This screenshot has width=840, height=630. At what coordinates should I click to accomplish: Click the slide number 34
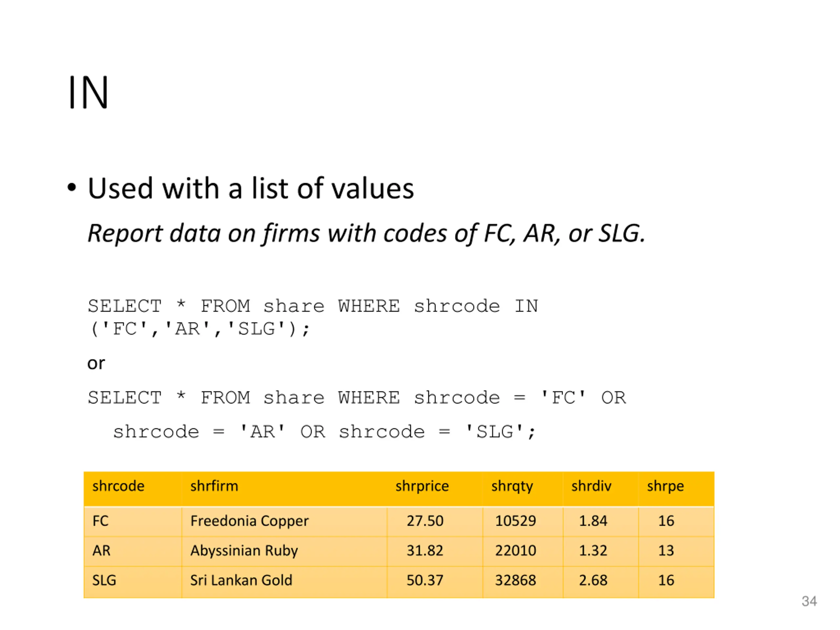[x=809, y=601]
